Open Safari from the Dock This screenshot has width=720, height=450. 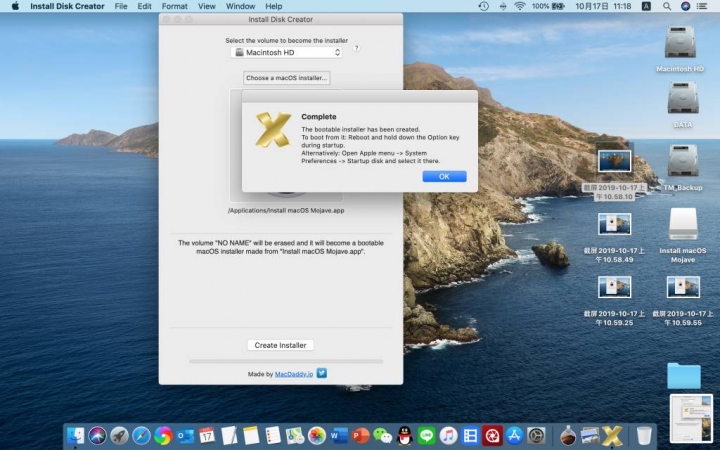point(141,435)
